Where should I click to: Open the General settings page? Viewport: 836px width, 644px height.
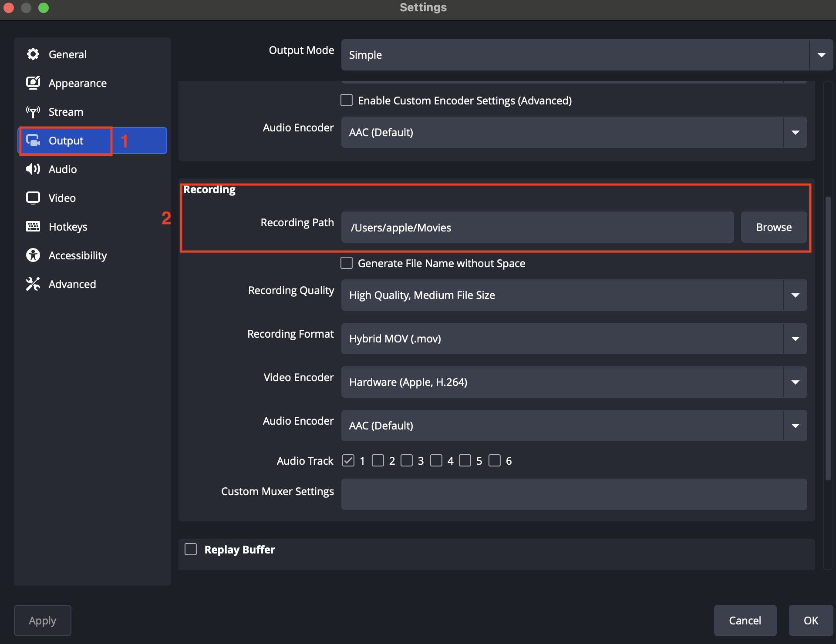[92, 54]
